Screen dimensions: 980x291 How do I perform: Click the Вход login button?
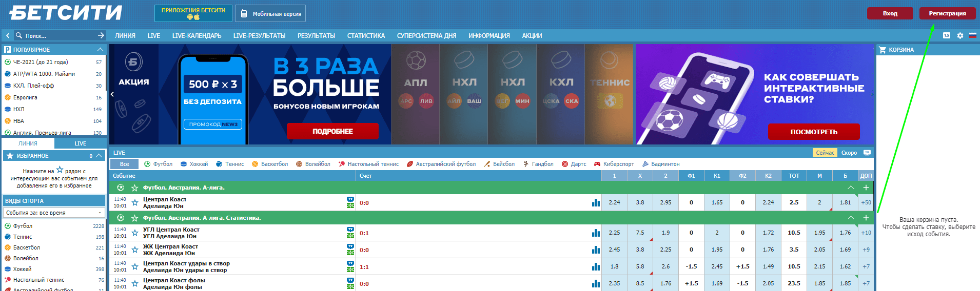click(x=890, y=13)
